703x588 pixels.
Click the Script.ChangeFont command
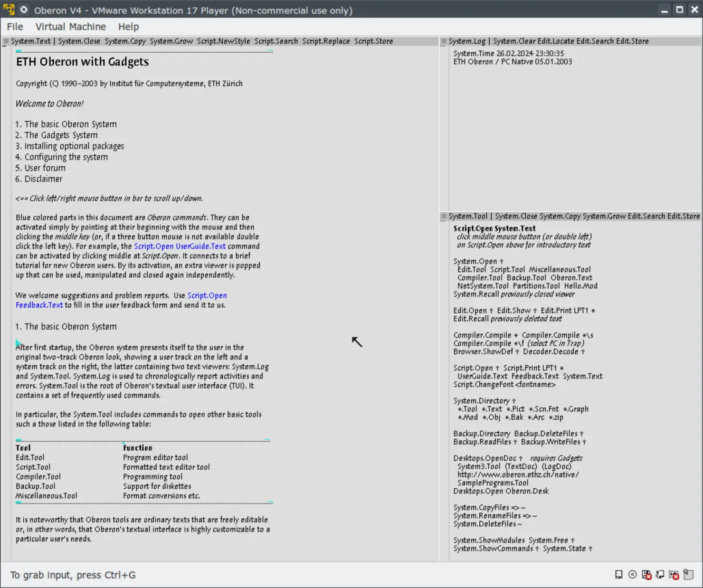tap(484, 384)
